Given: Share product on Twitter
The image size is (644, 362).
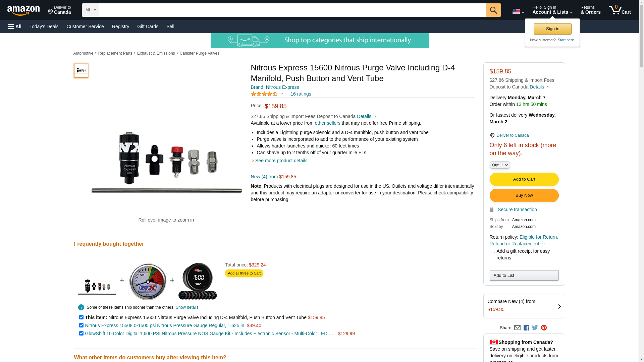Looking at the screenshot, I should coord(535,328).
